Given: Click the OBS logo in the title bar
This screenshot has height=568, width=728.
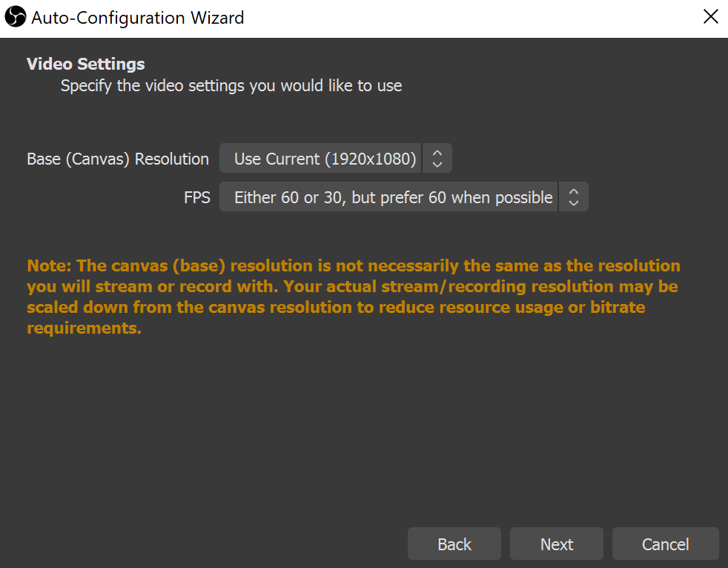Looking at the screenshot, I should 16,17.
